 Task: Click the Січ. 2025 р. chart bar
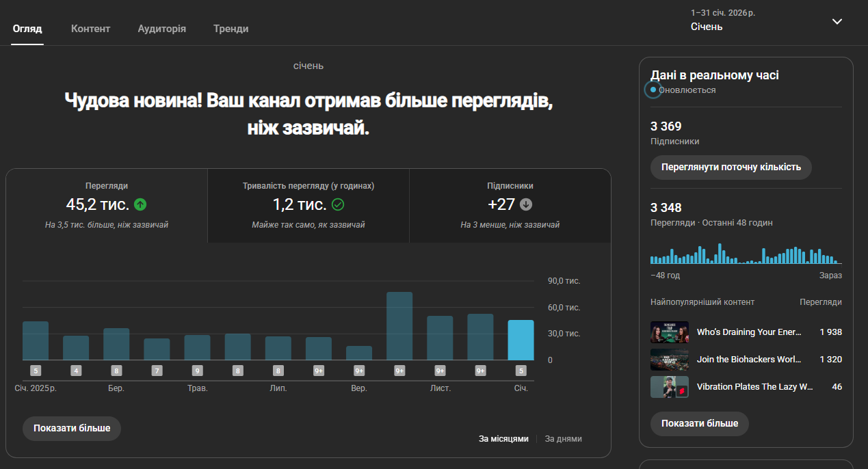(x=36, y=340)
